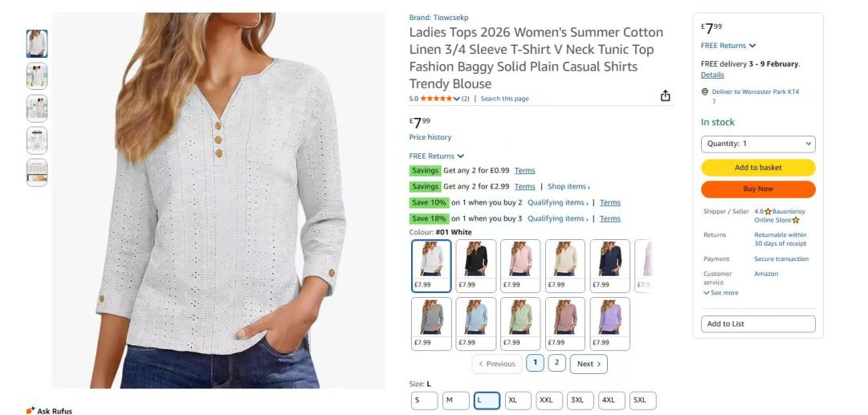Expand See more seller details

(721, 293)
